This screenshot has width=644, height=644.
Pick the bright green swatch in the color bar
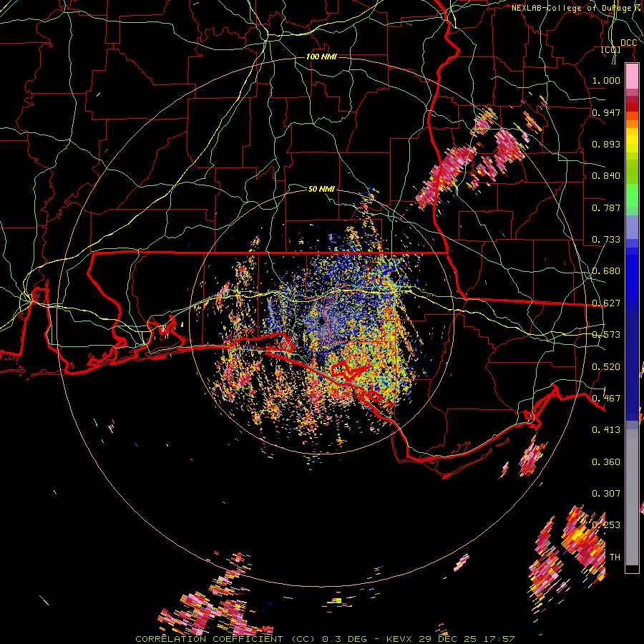632,195
